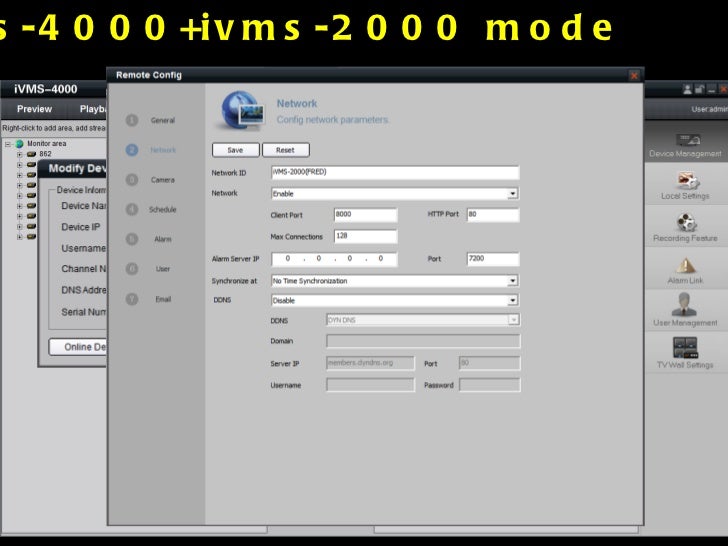Select Schedule in the config sidebar
The image size is (728, 546).
pos(162,209)
